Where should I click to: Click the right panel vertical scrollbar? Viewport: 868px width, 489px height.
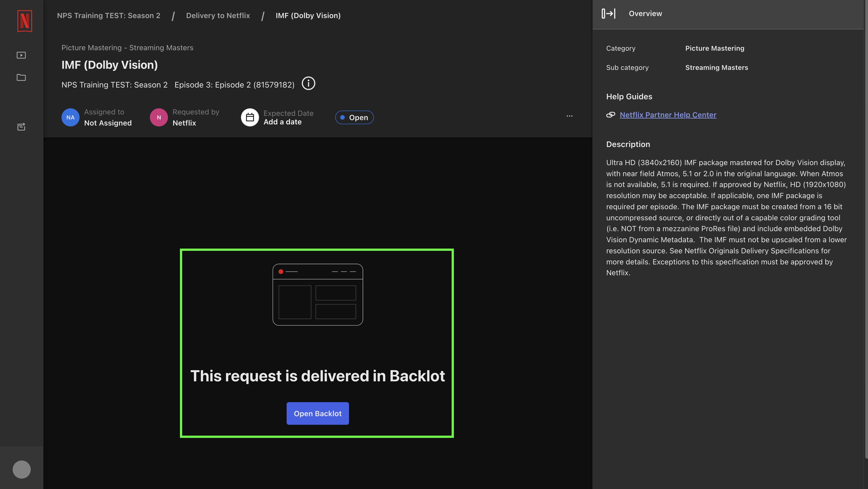point(866,229)
